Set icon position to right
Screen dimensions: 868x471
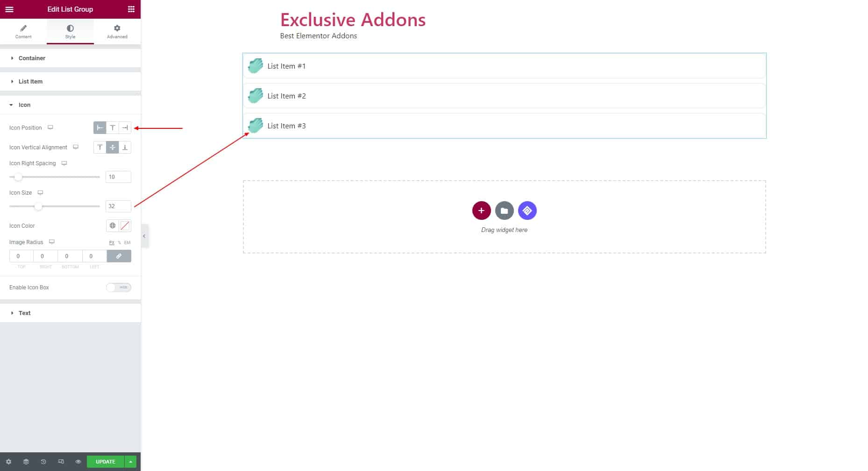(x=125, y=128)
